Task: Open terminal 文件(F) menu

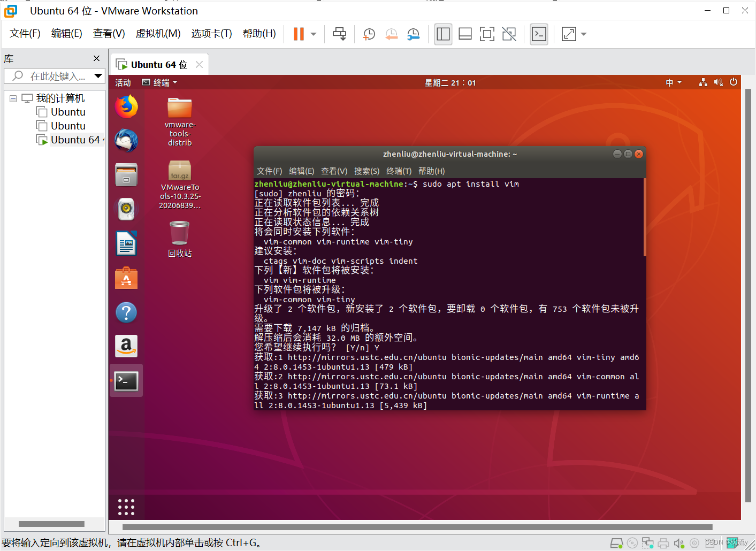Action: click(x=269, y=171)
